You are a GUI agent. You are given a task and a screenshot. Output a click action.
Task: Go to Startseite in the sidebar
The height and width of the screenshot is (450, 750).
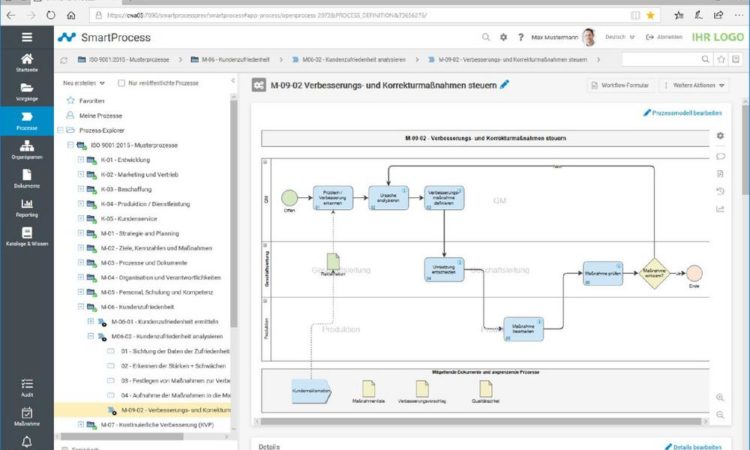point(27,63)
